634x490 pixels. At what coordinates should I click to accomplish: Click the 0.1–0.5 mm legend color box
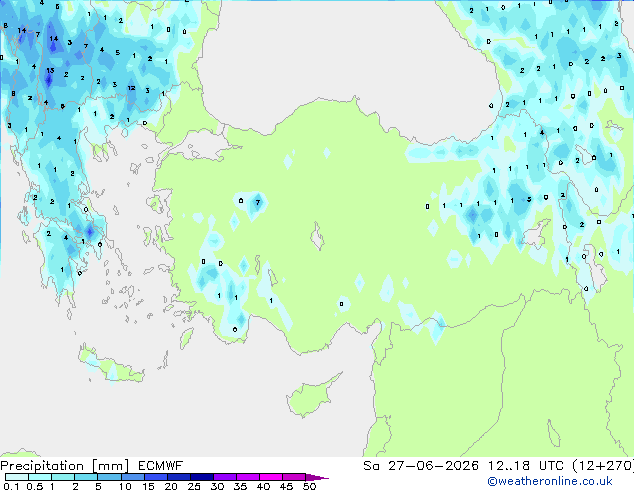coord(17,477)
